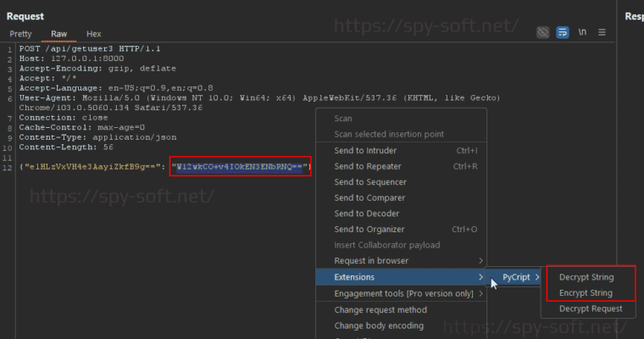The height and width of the screenshot is (339, 644).
Task: Click Send to Sequencer menu entry
Action: pos(370,182)
